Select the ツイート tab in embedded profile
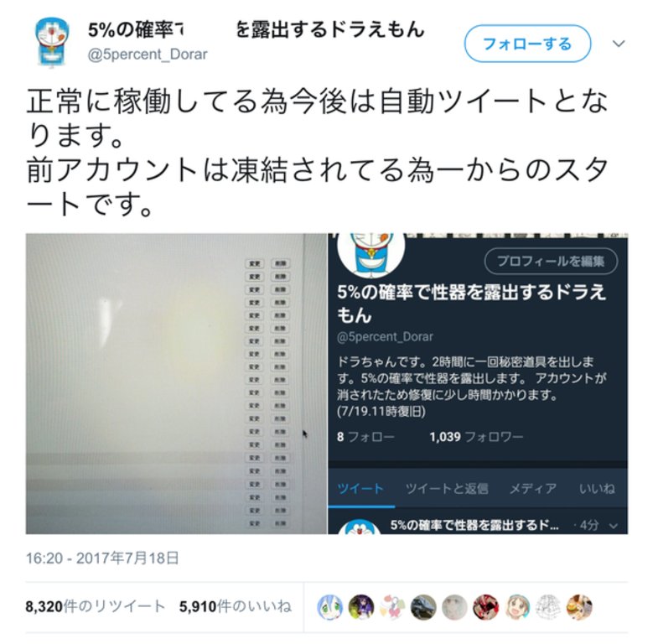The height and width of the screenshot is (644, 658). pos(360,489)
